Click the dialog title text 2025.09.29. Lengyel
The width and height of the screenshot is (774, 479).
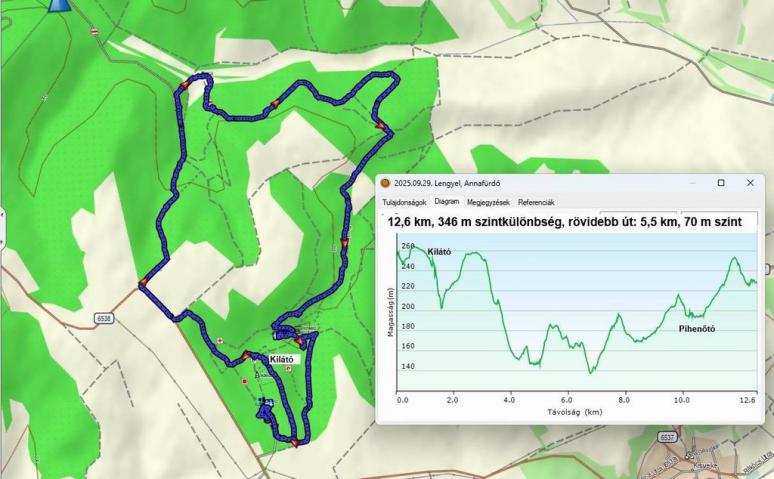pyautogui.click(x=447, y=183)
